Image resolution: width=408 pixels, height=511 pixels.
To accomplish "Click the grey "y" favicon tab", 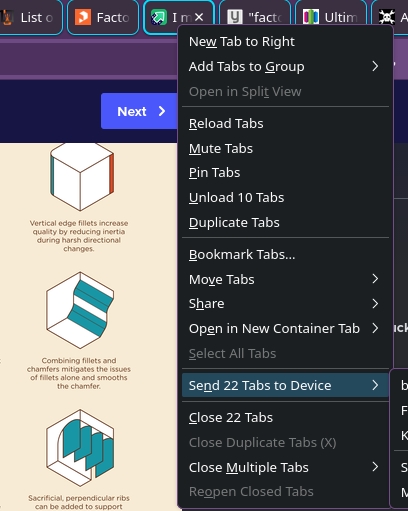I will click(255, 17).
